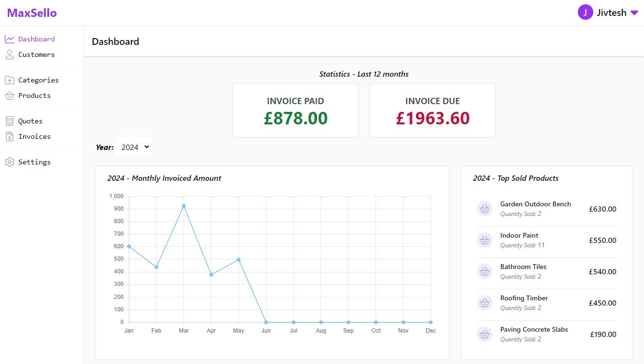Image resolution: width=644 pixels, height=364 pixels.
Task: Click the Categories folder-plus icon
Action: pyautogui.click(x=10, y=80)
